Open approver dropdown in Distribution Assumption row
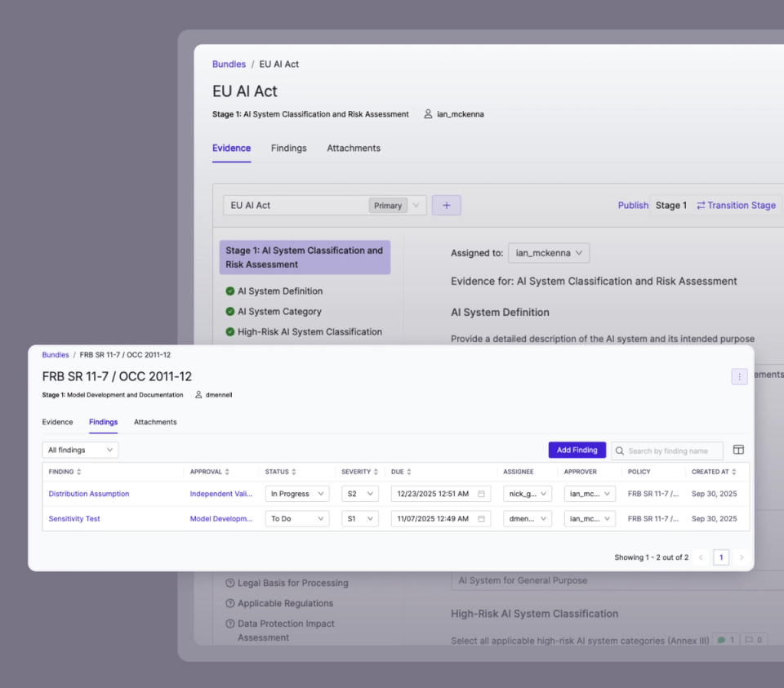 590,494
